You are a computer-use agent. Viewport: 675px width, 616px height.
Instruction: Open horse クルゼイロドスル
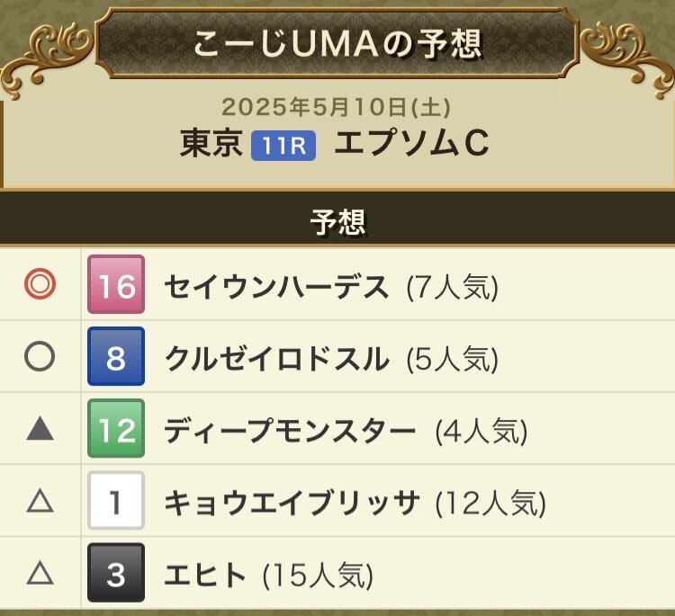276,360
